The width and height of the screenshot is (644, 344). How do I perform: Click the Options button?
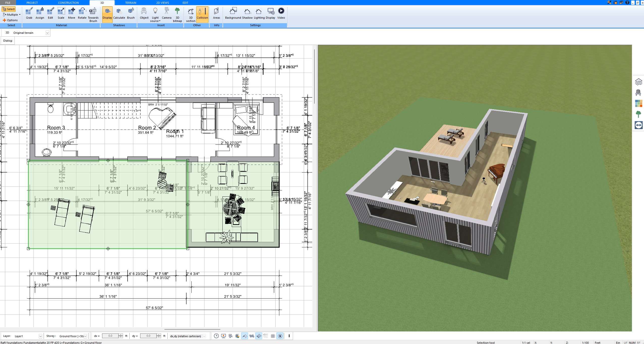pyautogui.click(x=10, y=20)
